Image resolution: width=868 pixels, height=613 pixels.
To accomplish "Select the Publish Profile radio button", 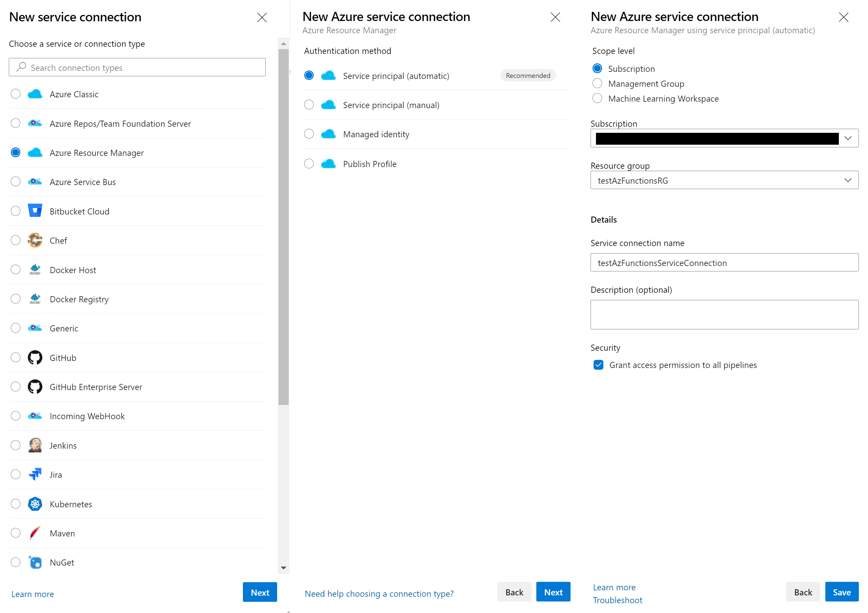I will click(x=309, y=164).
